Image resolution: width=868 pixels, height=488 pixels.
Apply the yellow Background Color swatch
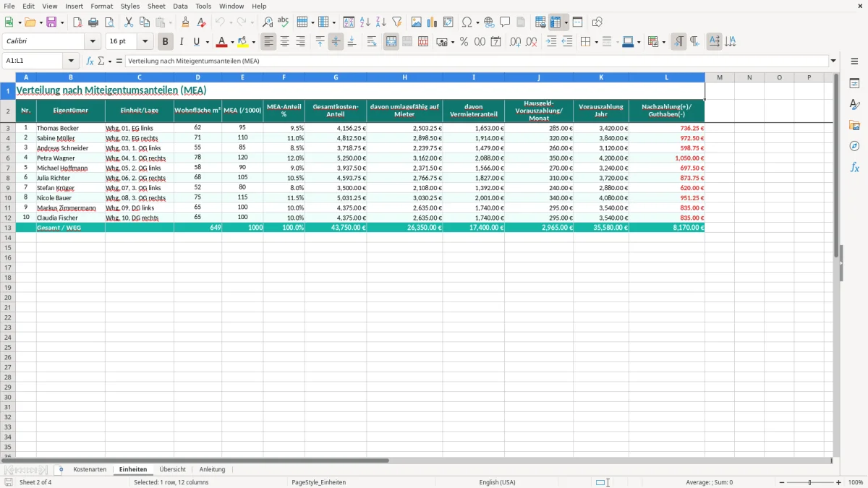[243, 42]
